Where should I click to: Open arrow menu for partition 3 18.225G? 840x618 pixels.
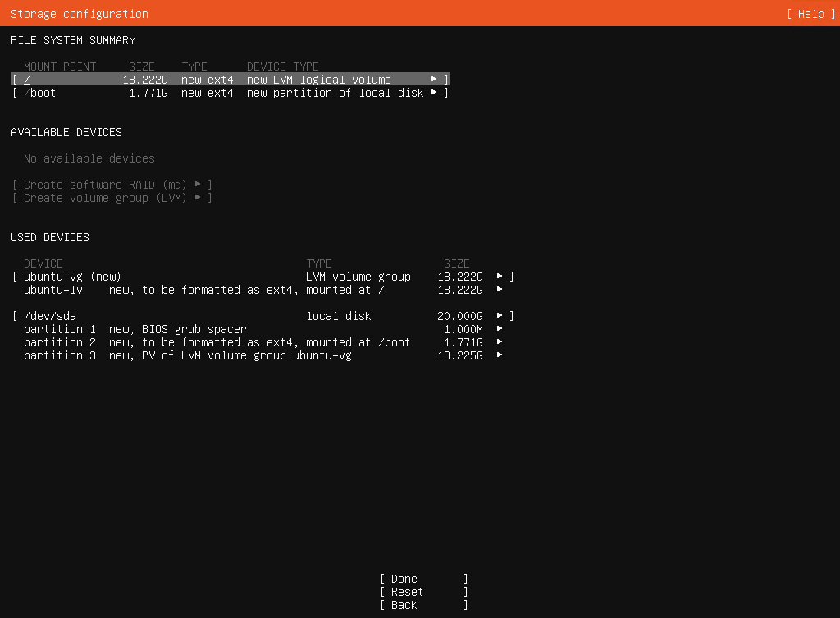coord(500,355)
